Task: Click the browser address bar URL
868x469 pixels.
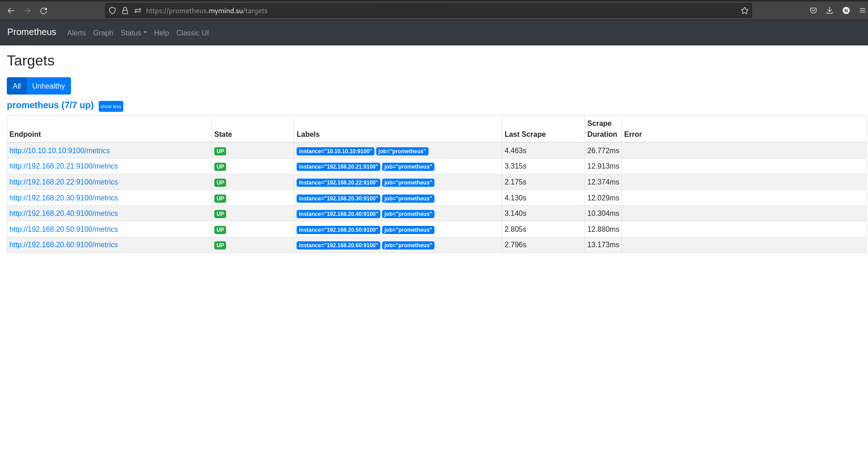Action: click(x=207, y=10)
